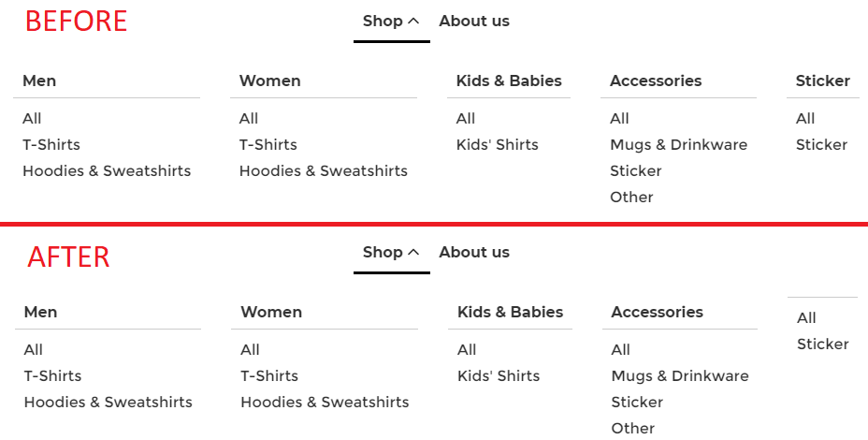This screenshot has width=868, height=440.
Task: Open the Accessories heading in the AFTER menu
Action: pyautogui.click(x=658, y=313)
